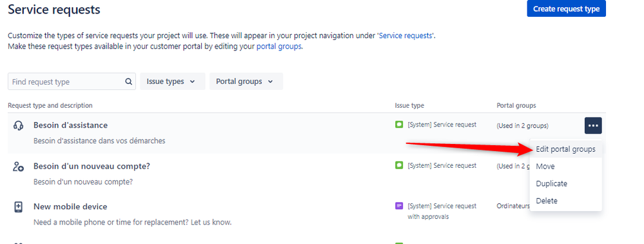The width and height of the screenshot is (644, 244).
Task: Choose Move from the actions menu
Action: point(565,167)
